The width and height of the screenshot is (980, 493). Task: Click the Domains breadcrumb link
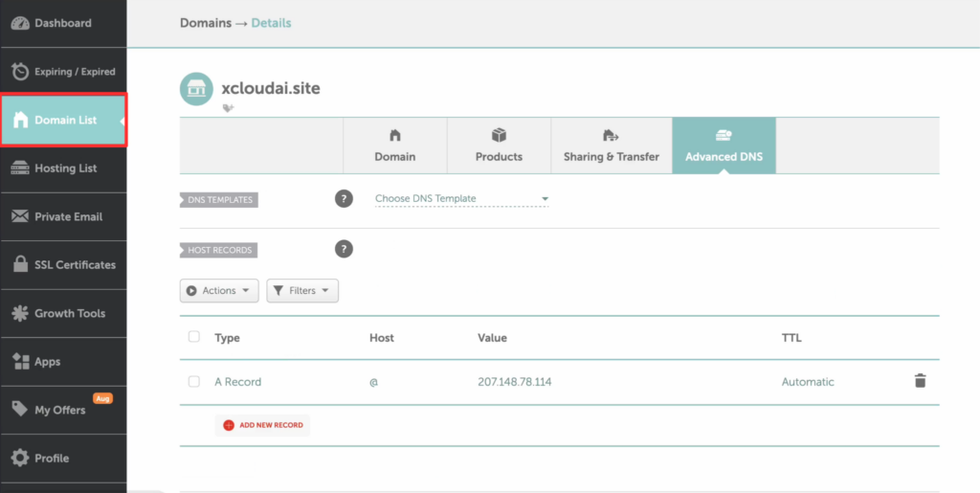[206, 23]
